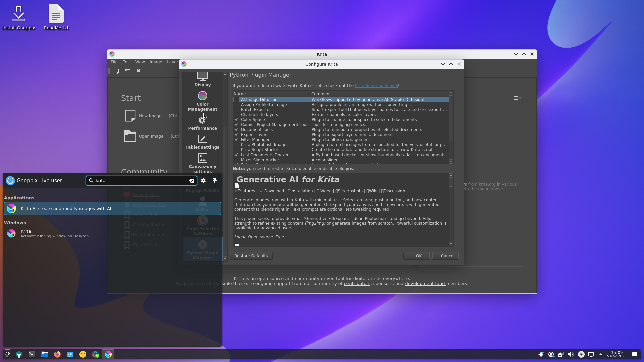Open Canvas-only settings page
Image resolution: width=644 pixels, height=362 pixels.
click(202, 164)
